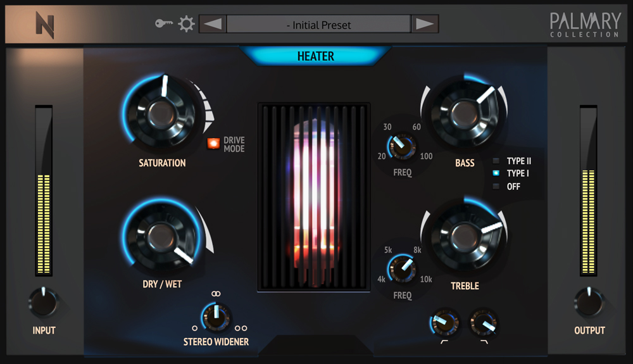Click the glowing tube display
The height and width of the screenshot is (364, 633).
[x=314, y=196]
